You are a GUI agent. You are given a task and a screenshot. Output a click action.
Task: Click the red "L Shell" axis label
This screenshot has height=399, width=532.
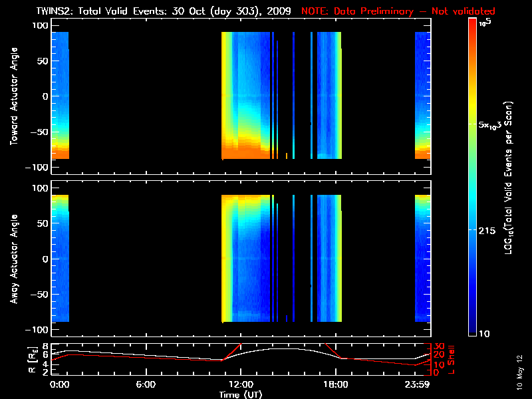451,359
